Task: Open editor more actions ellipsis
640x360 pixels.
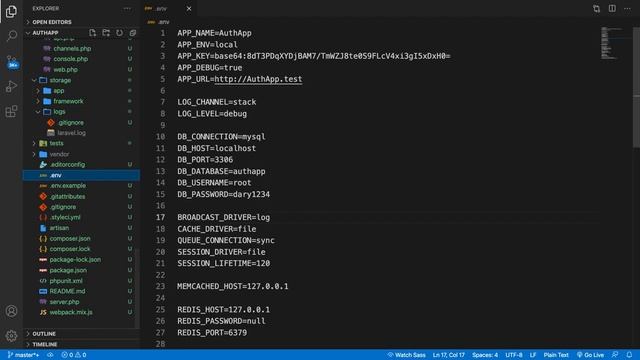Action: [x=627, y=9]
